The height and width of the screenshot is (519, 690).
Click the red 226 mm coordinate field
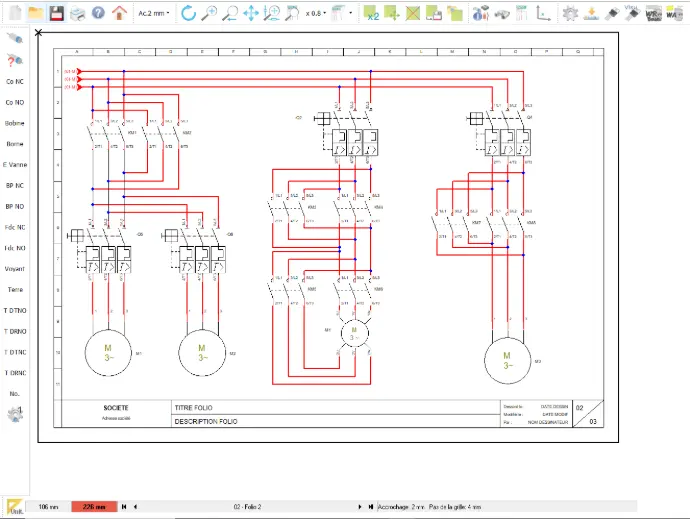[94, 508]
